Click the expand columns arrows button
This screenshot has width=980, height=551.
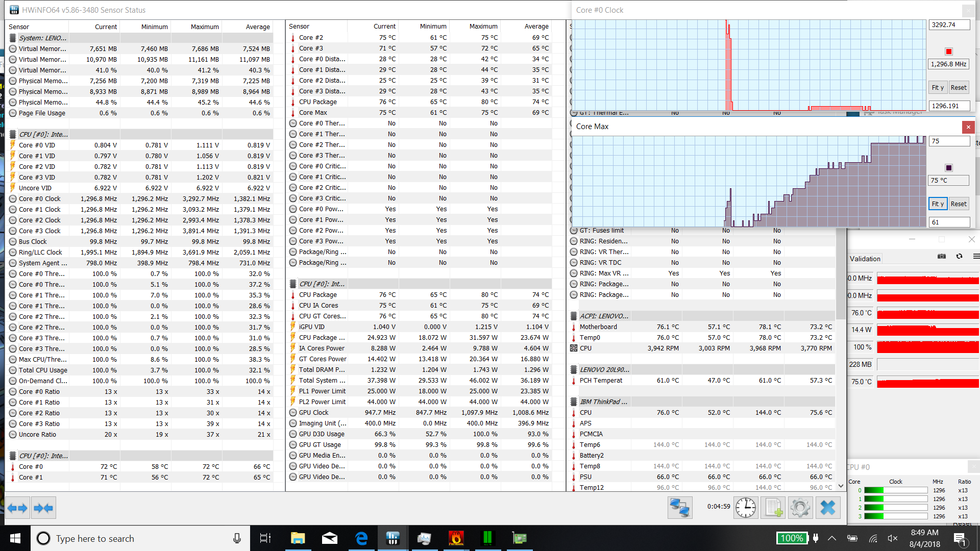[18, 508]
